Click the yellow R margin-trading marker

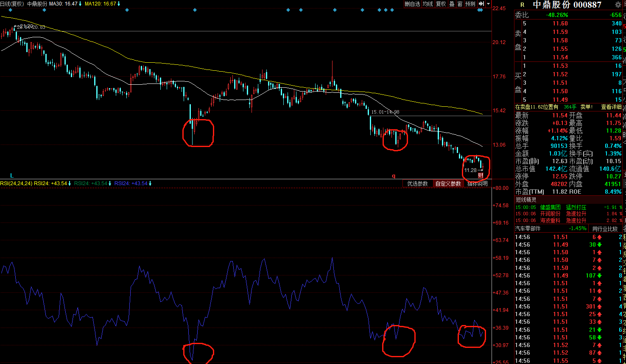(522, 5)
